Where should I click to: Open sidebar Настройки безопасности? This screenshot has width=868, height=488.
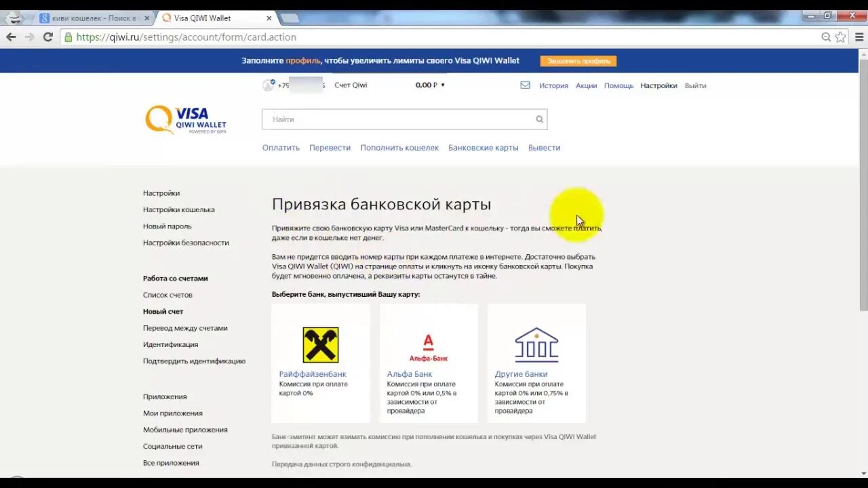tap(186, 243)
